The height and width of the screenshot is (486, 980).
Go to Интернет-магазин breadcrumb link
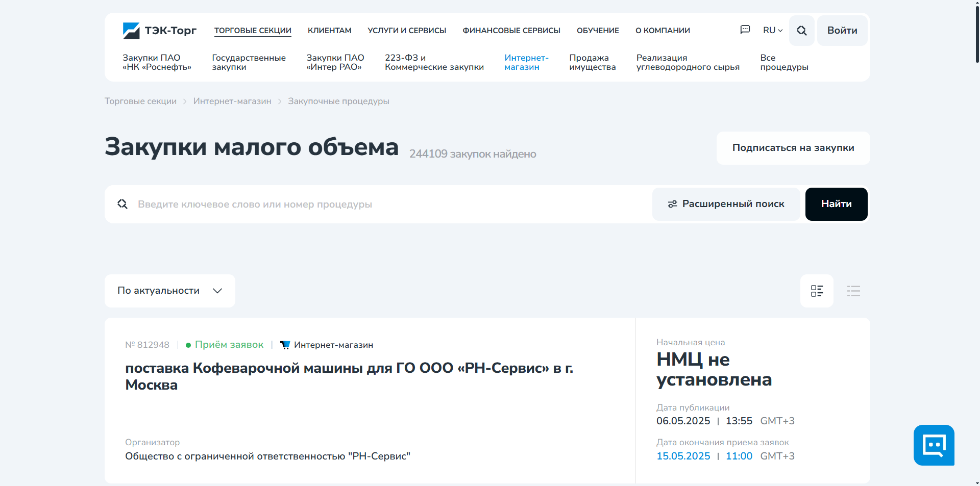click(232, 101)
